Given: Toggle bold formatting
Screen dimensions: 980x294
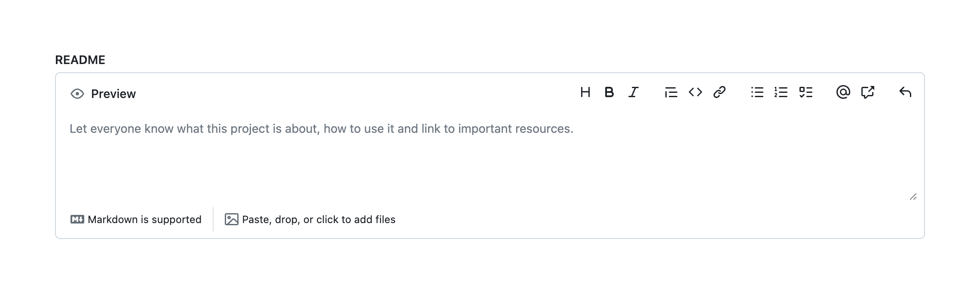Looking at the screenshot, I should (609, 92).
